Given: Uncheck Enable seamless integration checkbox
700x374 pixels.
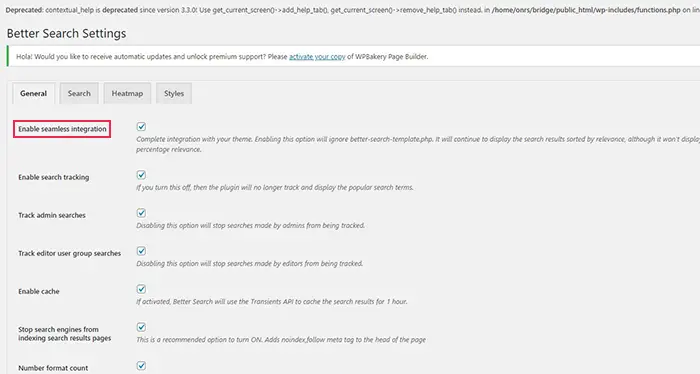Looking at the screenshot, I should click(141, 127).
